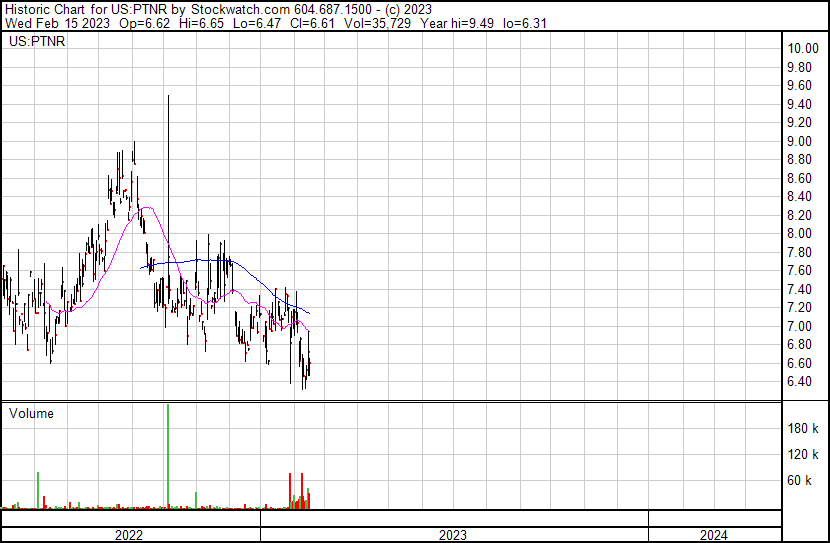Click the 8.00 price axis label
The image size is (830, 543).
(799, 233)
